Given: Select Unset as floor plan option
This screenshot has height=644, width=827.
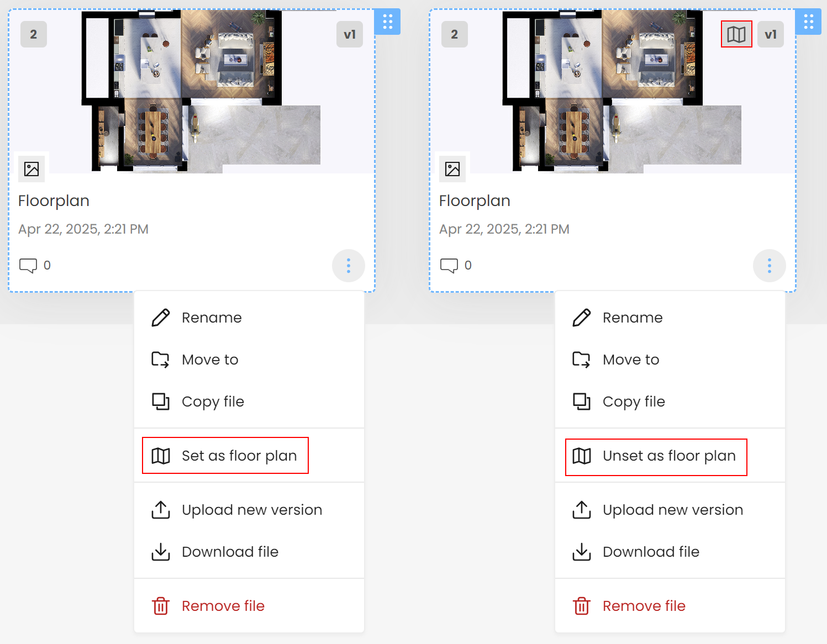Looking at the screenshot, I should [670, 456].
